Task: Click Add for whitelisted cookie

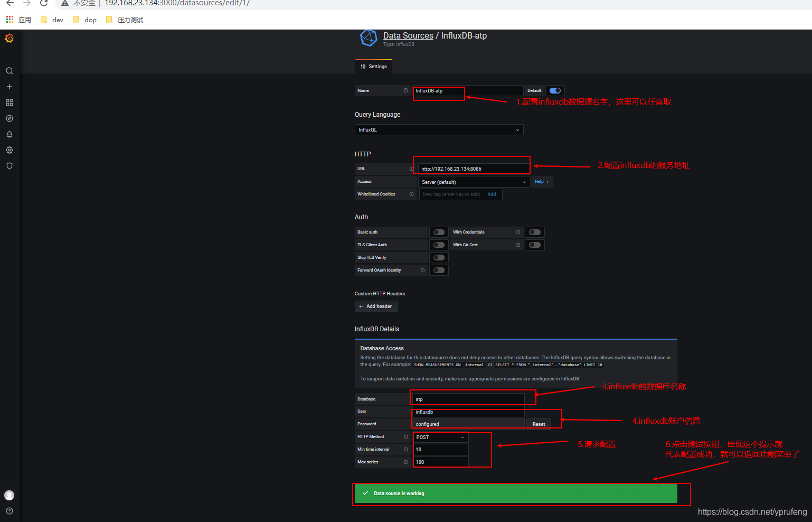Action: click(x=492, y=194)
